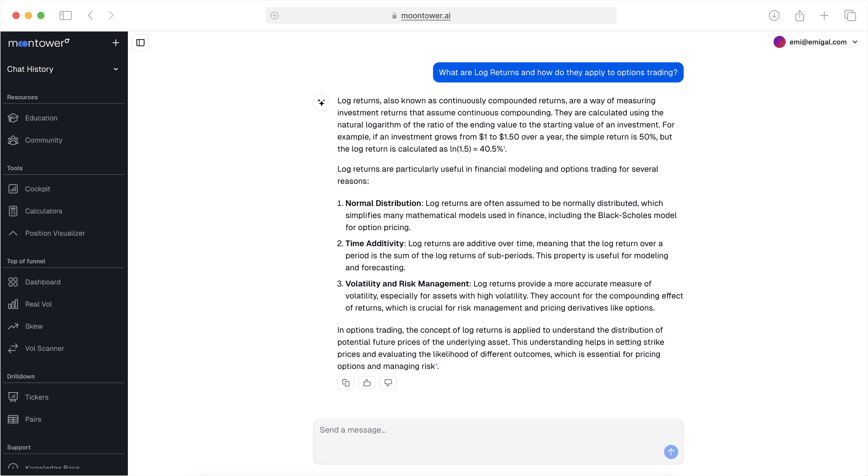Select the Position Visualizer tool
The width and height of the screenshot is (868, 476).
(x=55, y=233)
